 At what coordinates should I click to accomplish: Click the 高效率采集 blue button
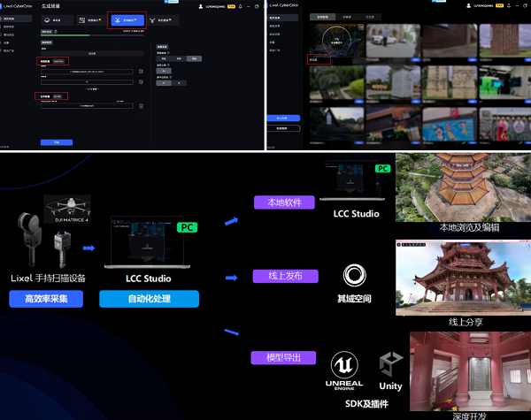(46, 299)
